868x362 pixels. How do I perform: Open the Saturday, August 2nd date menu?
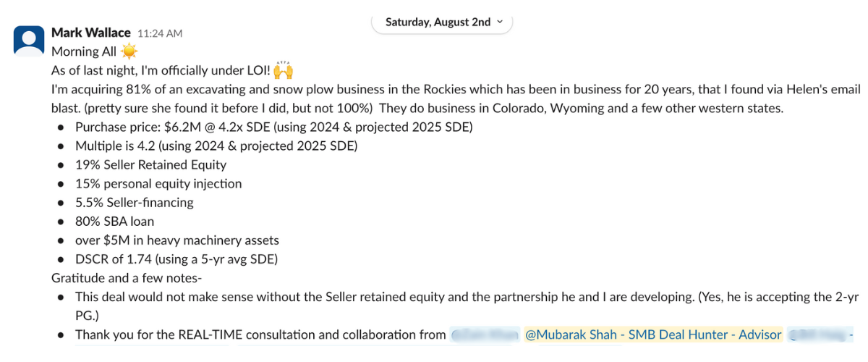438,22
